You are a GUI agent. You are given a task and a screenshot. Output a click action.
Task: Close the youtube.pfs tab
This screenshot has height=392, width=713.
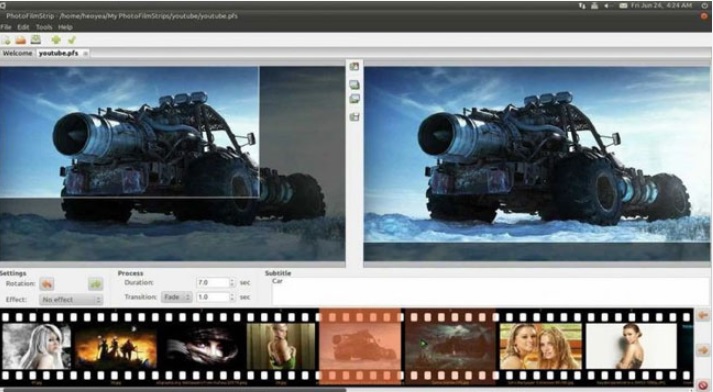pyautogui.click(x=85, y=54)
